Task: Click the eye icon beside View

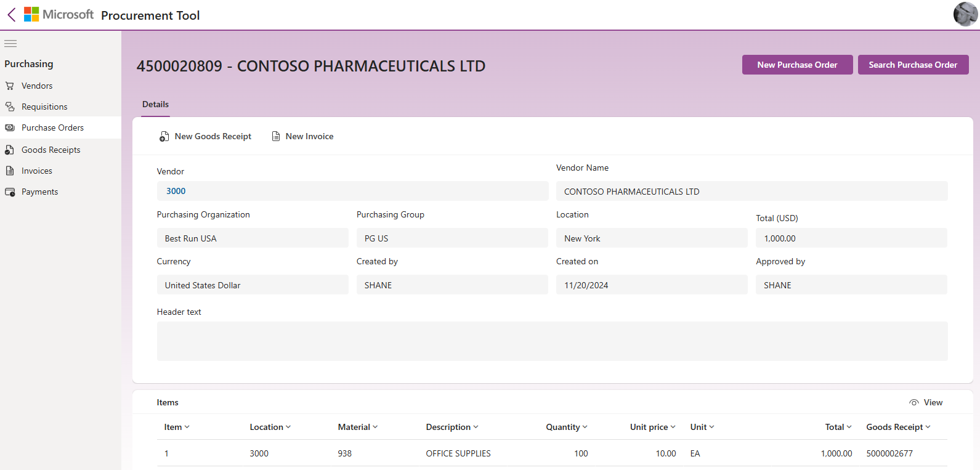Action: [914, 402]
